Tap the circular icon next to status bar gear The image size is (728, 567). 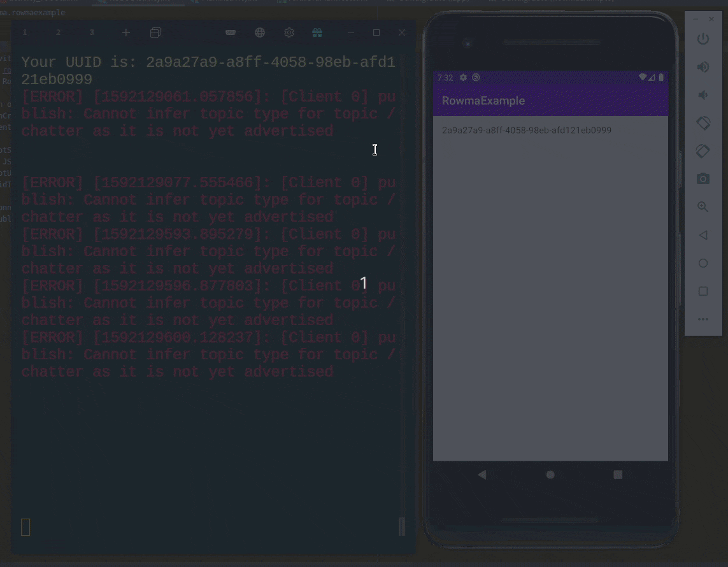pyautogui.click(x=476, y=78)
